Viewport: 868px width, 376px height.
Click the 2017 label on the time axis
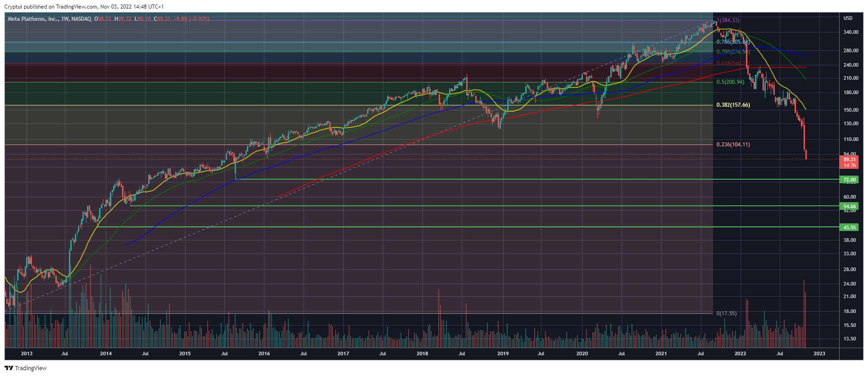[x=343, y=353]
